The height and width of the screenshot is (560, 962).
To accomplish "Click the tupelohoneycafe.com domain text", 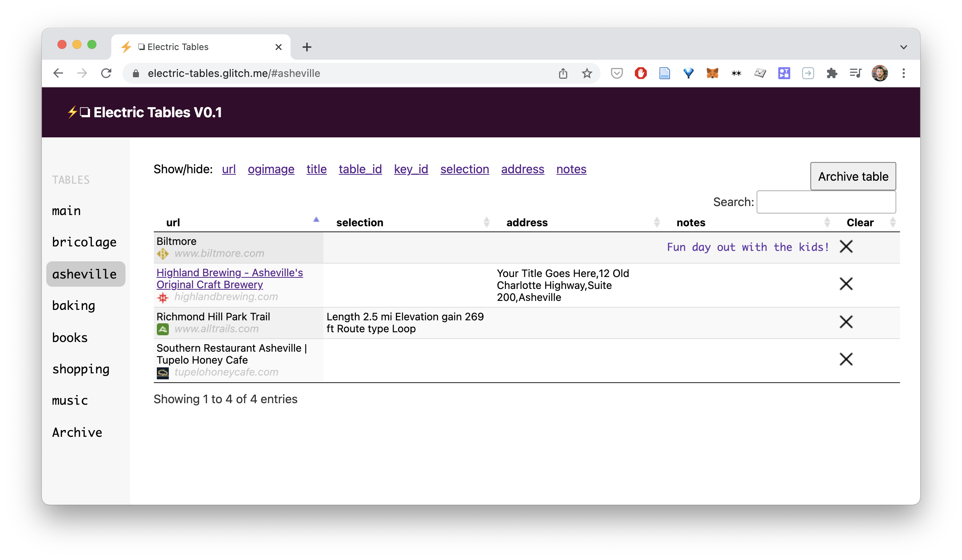I will [x=226, y=372].
